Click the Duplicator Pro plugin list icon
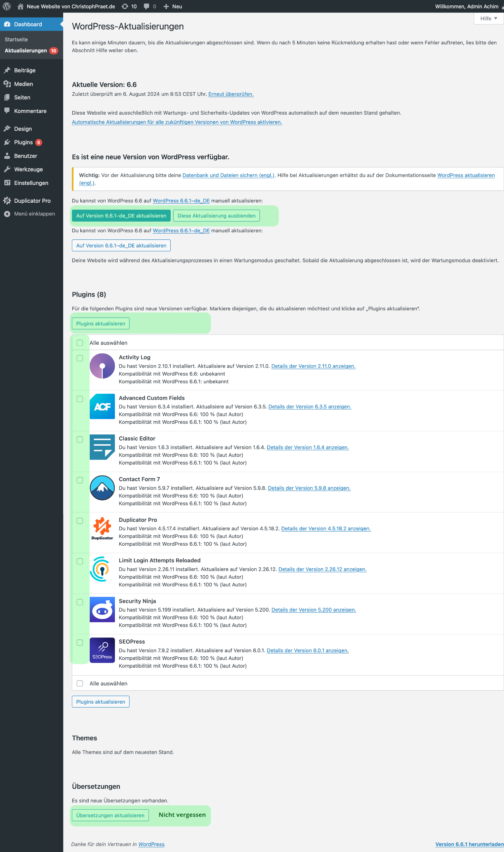This screenshot has width=504, height=852. 102,529
